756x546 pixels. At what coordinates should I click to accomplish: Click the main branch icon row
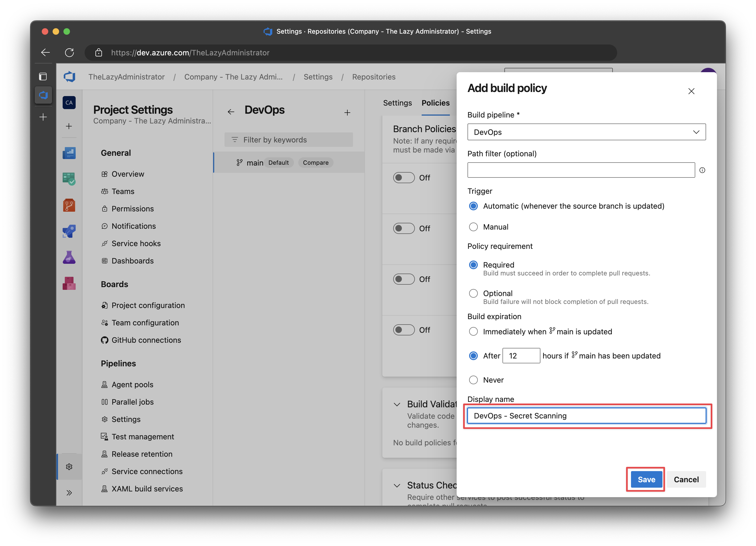(x=289, y=163)
